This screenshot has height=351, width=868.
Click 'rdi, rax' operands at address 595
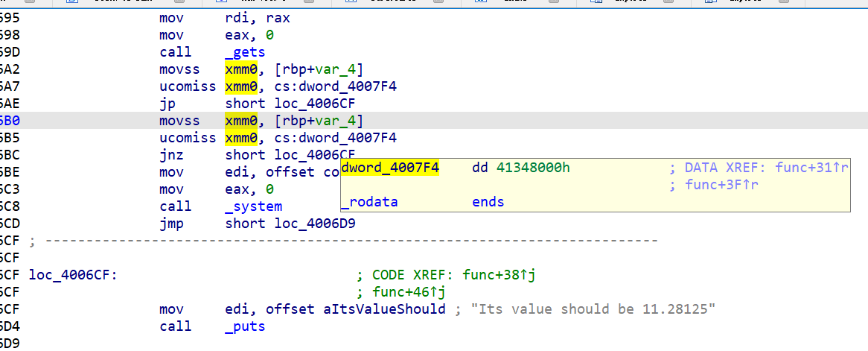(258, 19)
